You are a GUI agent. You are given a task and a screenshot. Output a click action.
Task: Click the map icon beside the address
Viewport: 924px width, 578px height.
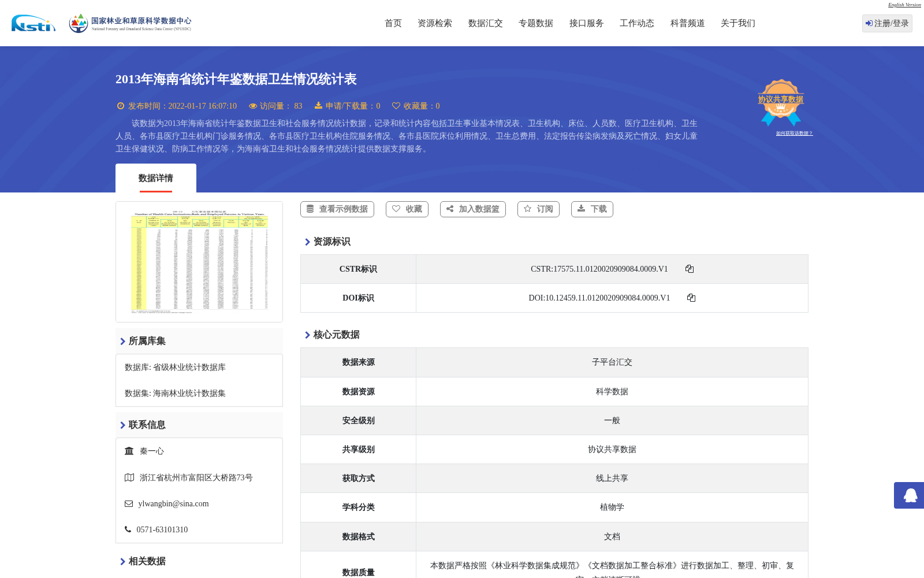(129, 477)
